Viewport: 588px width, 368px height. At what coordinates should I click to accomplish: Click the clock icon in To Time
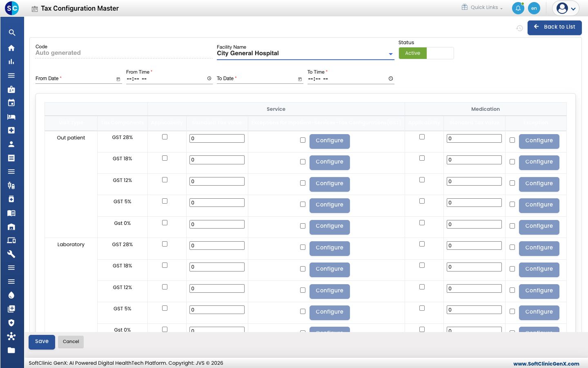coord(391,79)
